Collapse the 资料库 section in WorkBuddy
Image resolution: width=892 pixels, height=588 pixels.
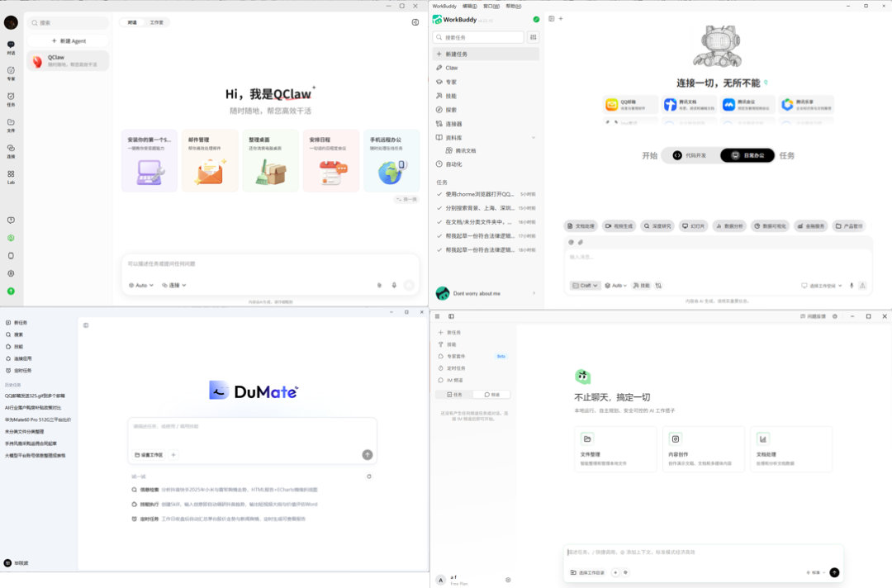pyautogui.click(x=533, y=138)
